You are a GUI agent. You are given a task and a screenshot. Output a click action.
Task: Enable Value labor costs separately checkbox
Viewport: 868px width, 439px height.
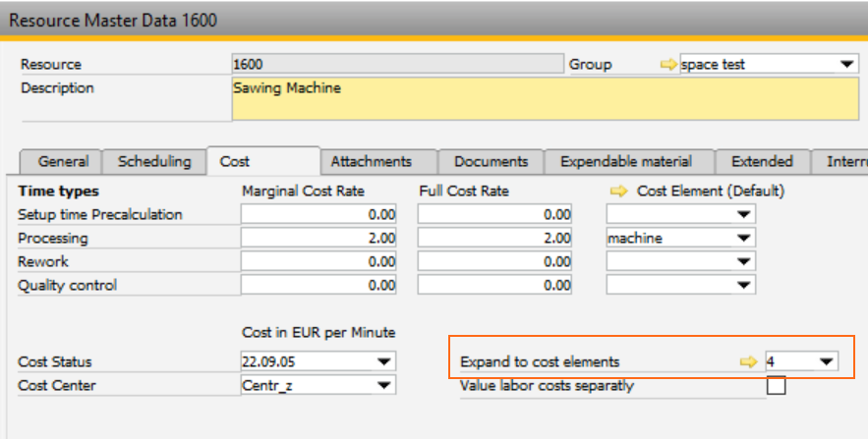(776, 386)
